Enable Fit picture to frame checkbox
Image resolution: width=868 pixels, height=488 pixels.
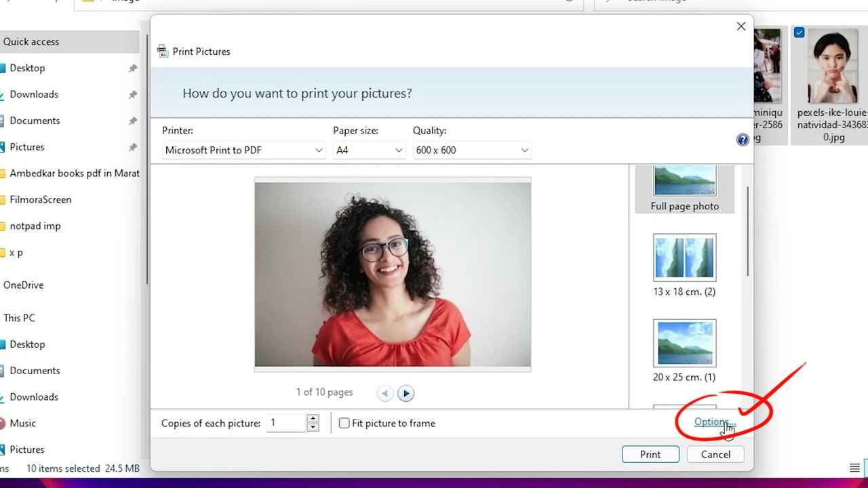tap(344, 423)
